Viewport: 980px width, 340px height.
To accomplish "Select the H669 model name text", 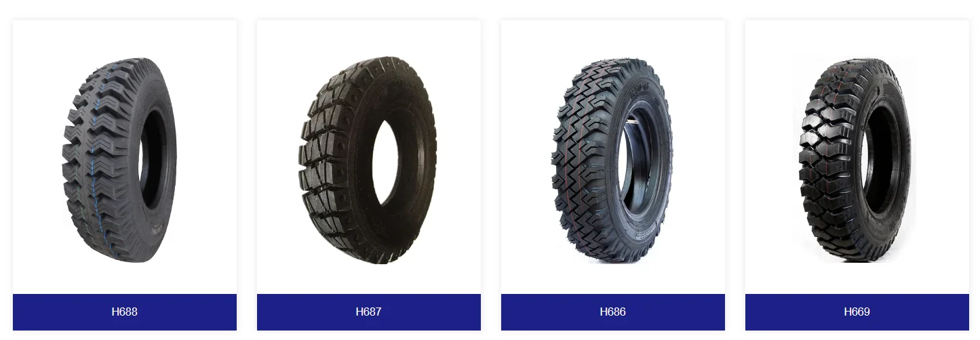I will (x=857, y=312).
